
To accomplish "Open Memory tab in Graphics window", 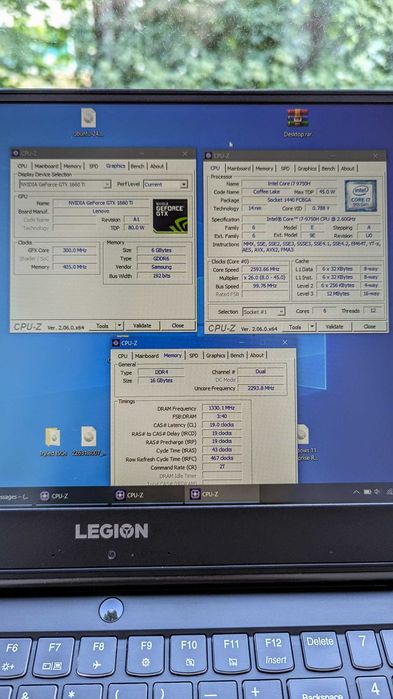I will [x=72, y=166].
